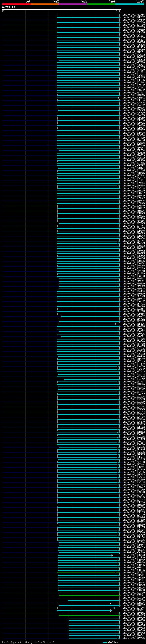Click on UniRef100_A9XP95
The image size is (146, 644).
[x=134, y=593]
